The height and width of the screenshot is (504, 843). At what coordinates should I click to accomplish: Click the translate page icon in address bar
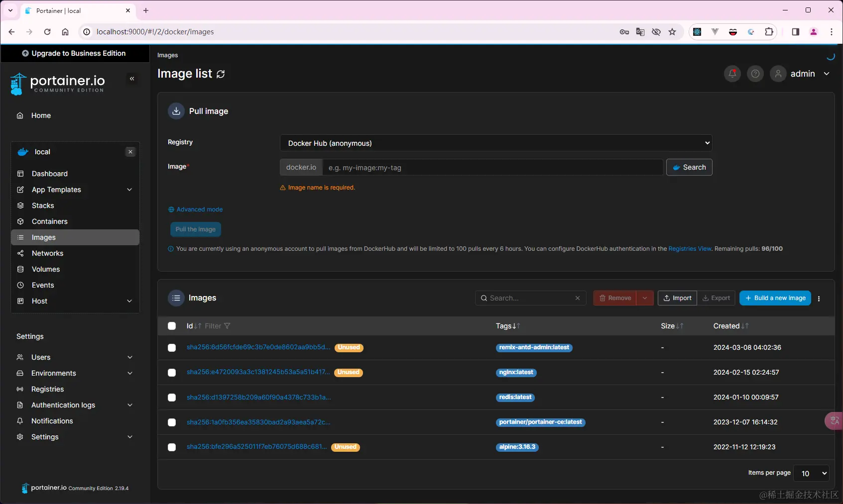pos(640,32)
